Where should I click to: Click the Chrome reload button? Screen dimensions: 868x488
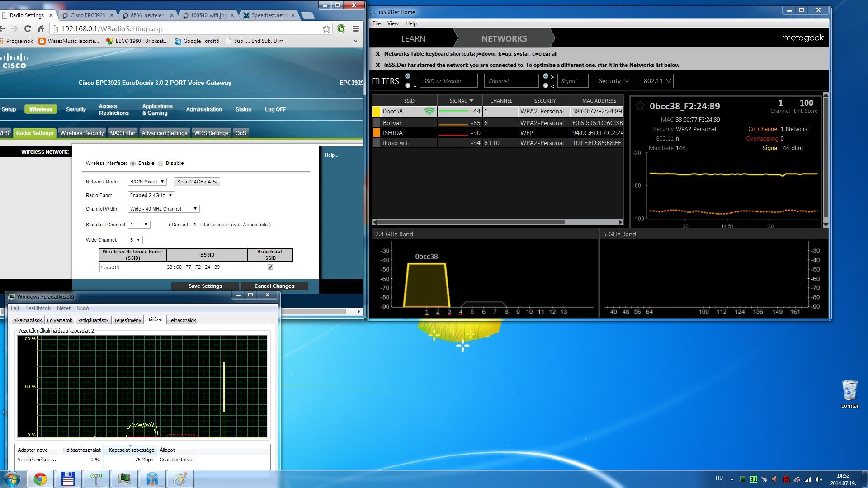28,29
